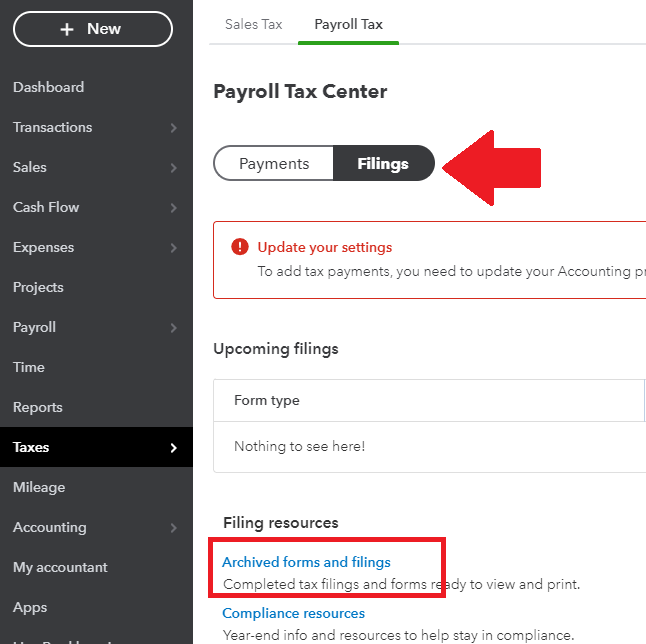Select the Filings toggle option
This screenshot has width=646, height=644.
pyautogui.click(x=383, y=164)
